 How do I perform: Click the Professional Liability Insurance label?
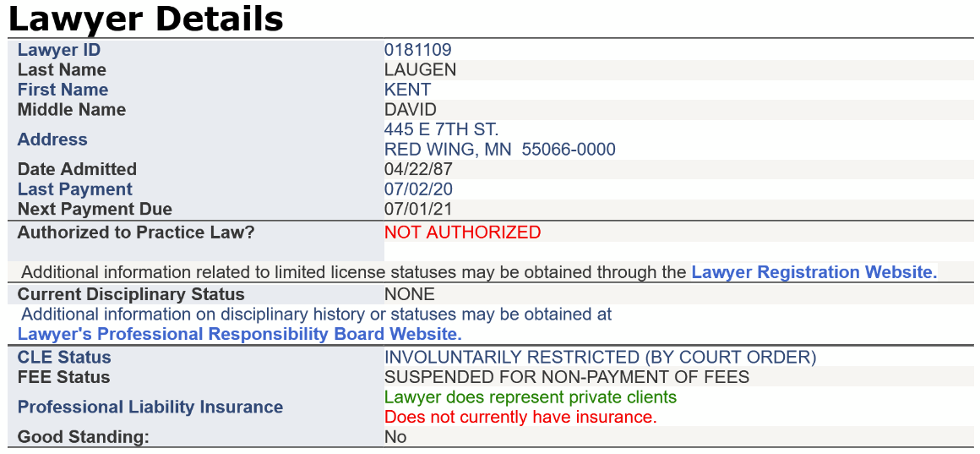pyautogui.click(x=150, y=407)
